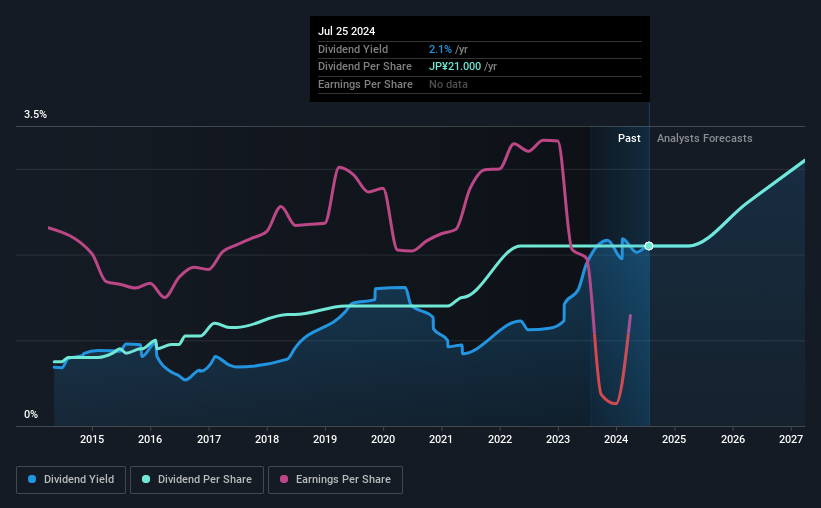Toggle the Dividend Per Share legend series
The width and height of the screenshot is (821, 508).
point(197,479)
